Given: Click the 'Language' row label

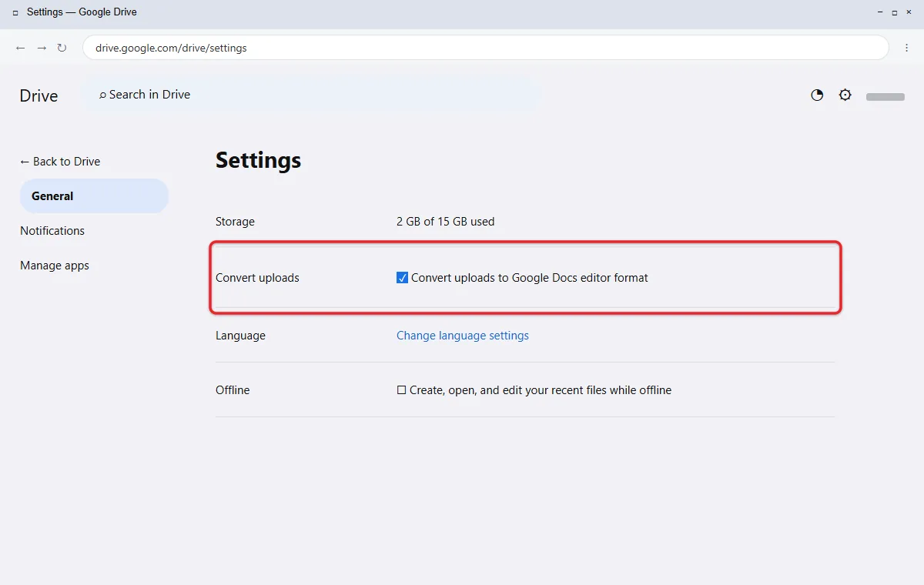Looking at the screenshot, I should pos(240,336).
